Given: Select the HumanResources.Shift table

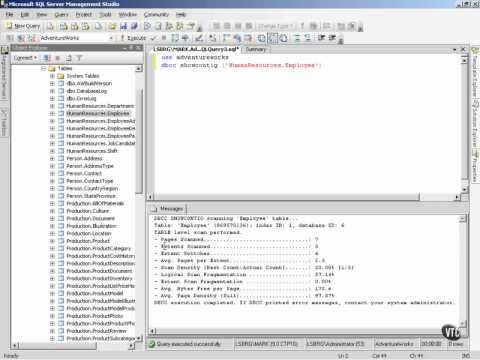Looking at the screenshot, I should click(x=92, y=151).
